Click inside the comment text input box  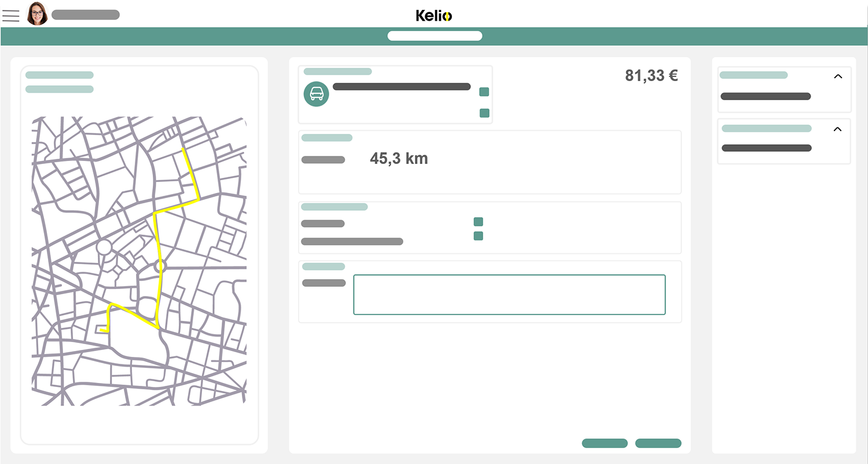[x=509, y=294]
